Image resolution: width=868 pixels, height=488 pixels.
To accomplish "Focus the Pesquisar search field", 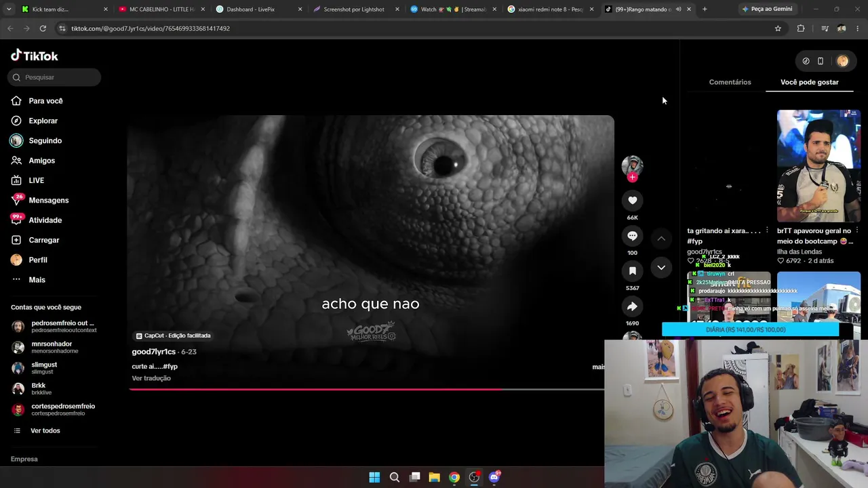I will pyautogui.click(x=55, y=77).
